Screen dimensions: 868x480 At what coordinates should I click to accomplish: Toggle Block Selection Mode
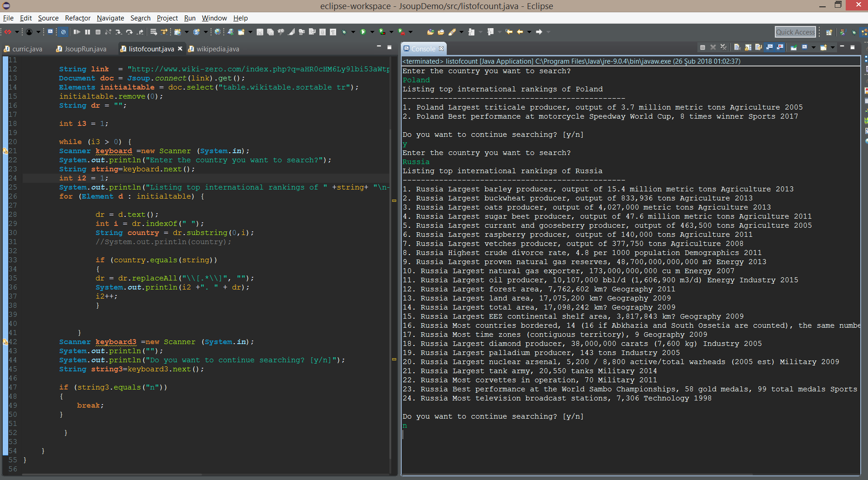point(323,32)
